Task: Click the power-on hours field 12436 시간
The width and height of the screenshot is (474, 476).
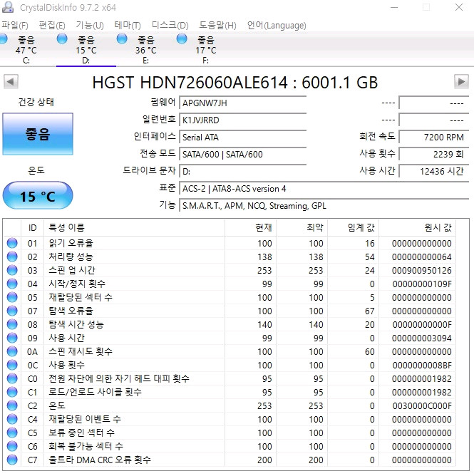Action: (x=434, y=172)
